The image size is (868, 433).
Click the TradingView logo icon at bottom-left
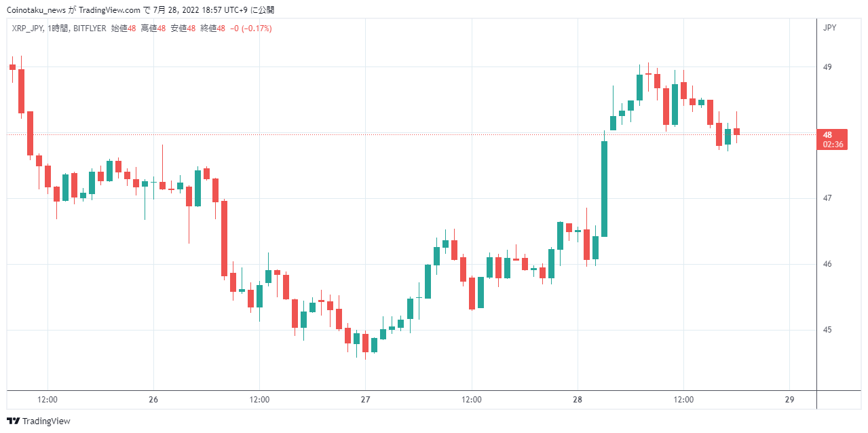[x=13, y=421]
